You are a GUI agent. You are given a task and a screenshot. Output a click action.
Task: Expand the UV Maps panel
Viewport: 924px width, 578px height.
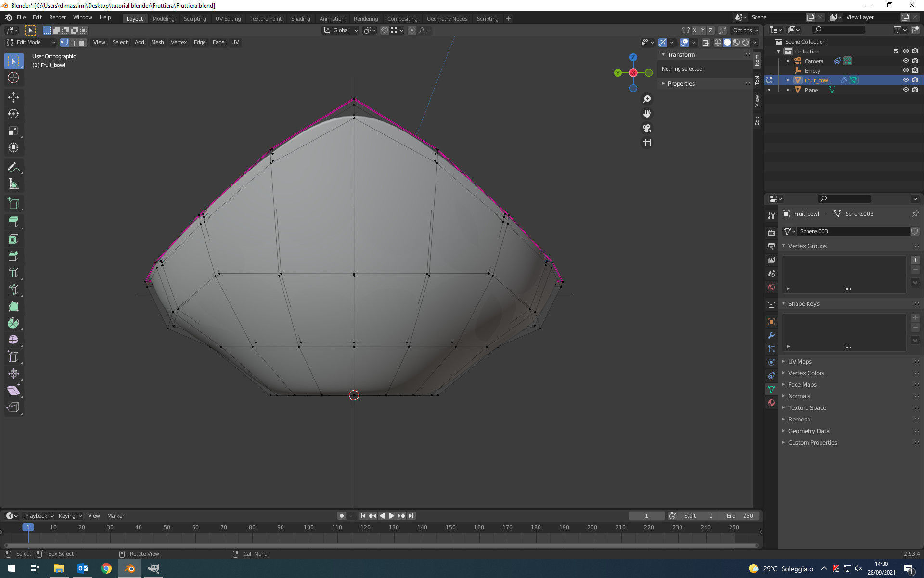coord(800,362)
